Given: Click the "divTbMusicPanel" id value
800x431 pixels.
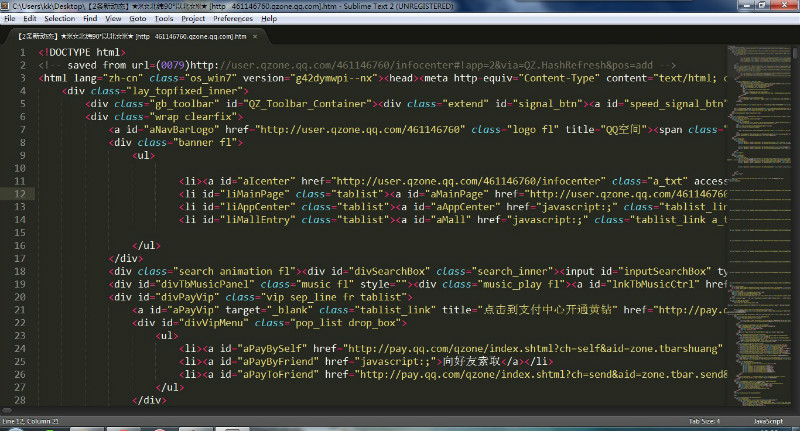Looking at the screenshot, I should point(205,284).
